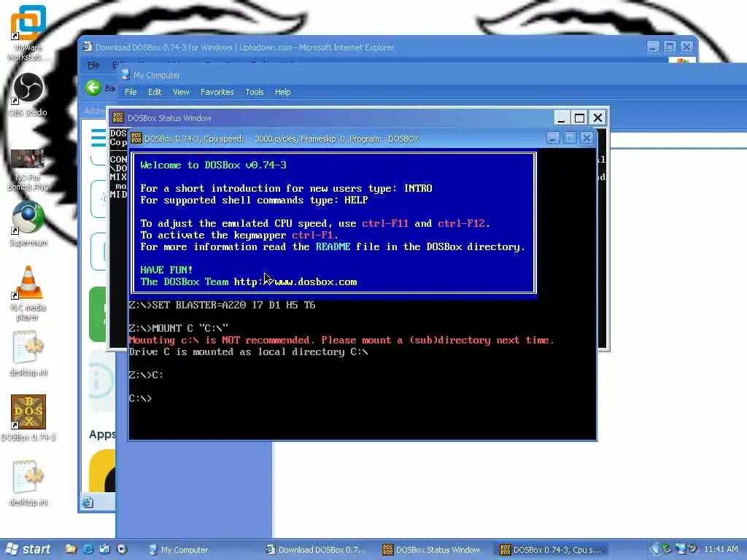The height and width of the screenshot is (560, 747).
Task: Click the Internet Explorer title bar page icon
Action: pos(87,47)
